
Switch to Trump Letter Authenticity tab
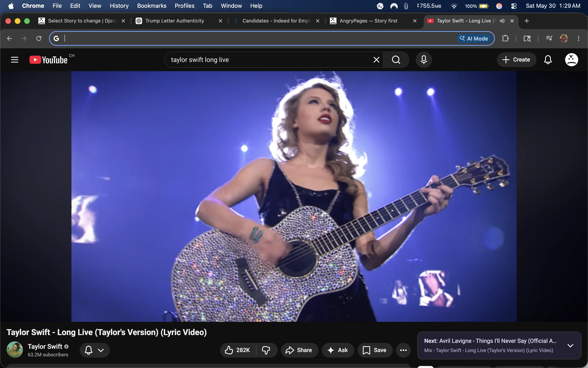point(179,21)
